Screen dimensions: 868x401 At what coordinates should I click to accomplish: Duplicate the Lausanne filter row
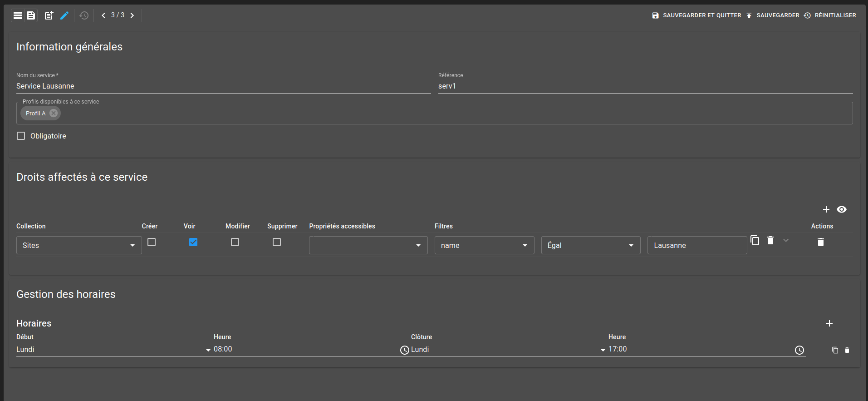755,240
